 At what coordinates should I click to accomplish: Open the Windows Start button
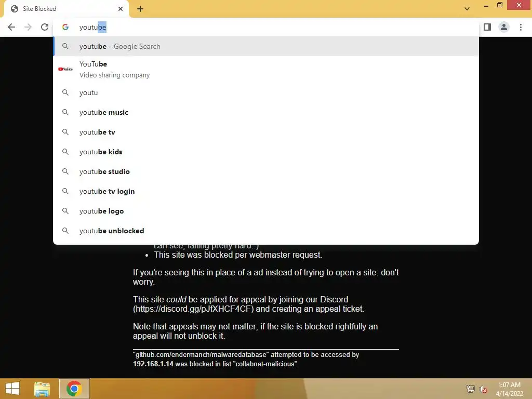[12, 389]
